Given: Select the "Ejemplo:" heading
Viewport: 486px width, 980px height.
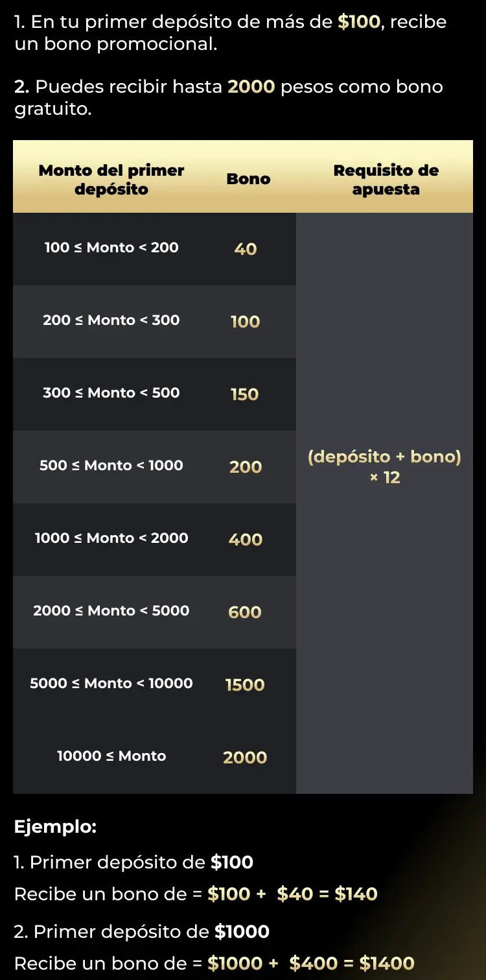Looking at the screenshot, I should tap(55, 827).
